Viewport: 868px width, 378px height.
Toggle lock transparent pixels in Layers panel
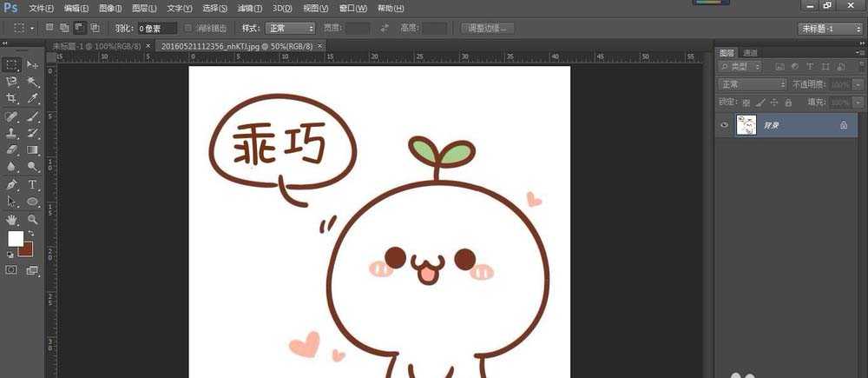pyautogui.click(x=746, y=102)
